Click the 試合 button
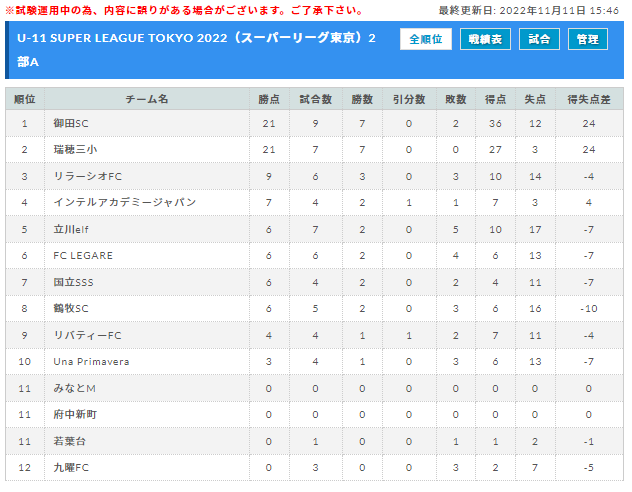Image resolution: width=632 pixels, height=492 pixels. click(x=539, y=39)
